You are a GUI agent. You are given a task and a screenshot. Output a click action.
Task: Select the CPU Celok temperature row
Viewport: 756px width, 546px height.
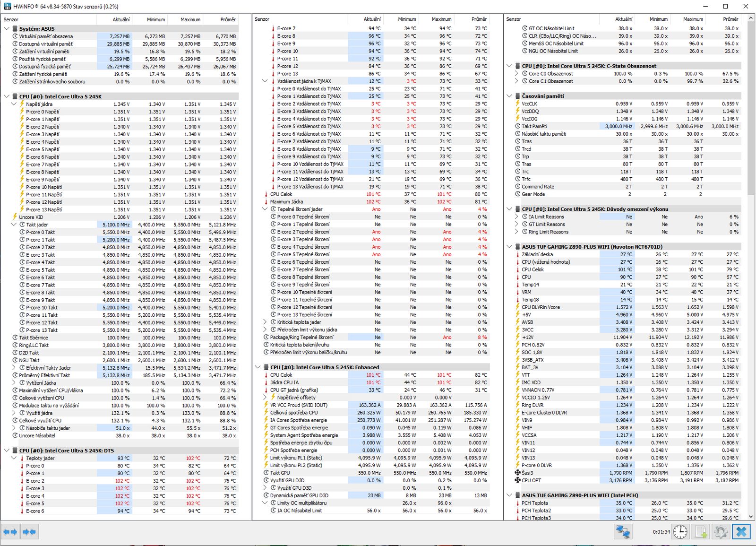coord(281,194)
